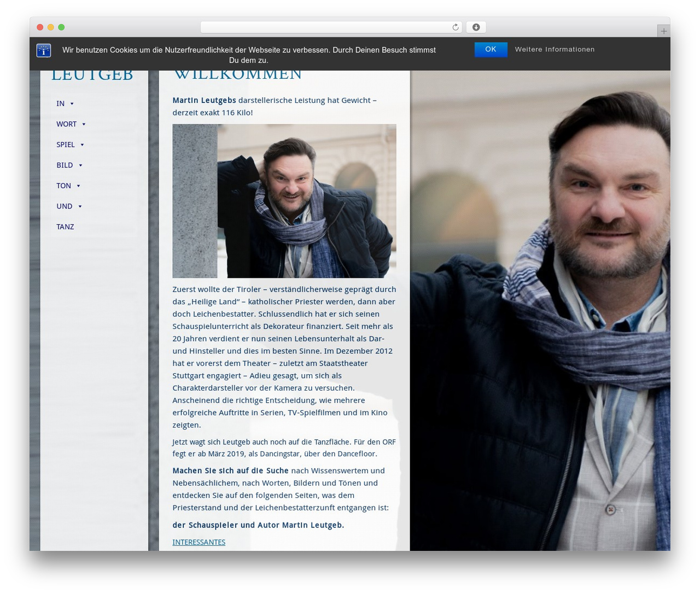
Task: Select the BILD menu item
Action: [65, 165]
